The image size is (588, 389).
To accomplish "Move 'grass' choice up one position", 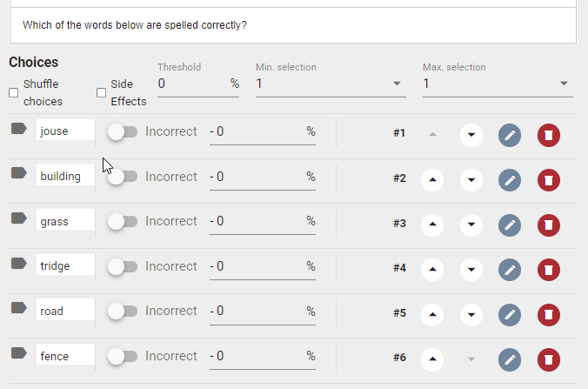I will pyautogui.click(x=432, y=225).
